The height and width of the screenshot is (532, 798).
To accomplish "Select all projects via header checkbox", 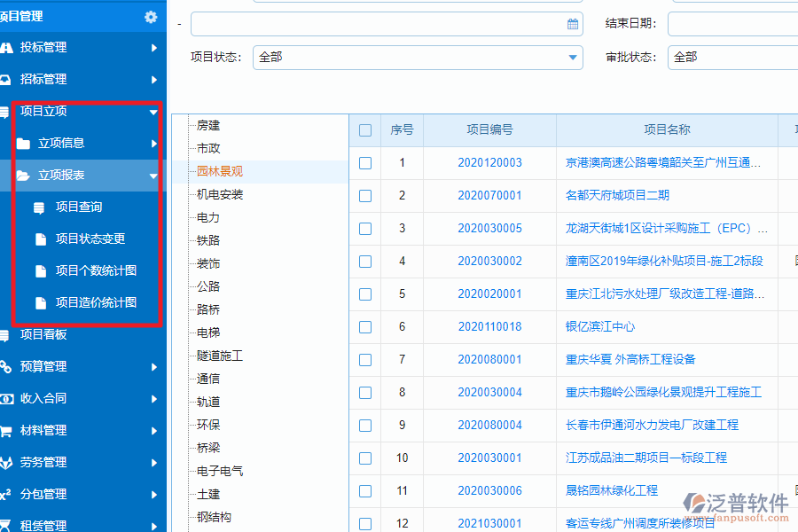I will tap(364, 129).
